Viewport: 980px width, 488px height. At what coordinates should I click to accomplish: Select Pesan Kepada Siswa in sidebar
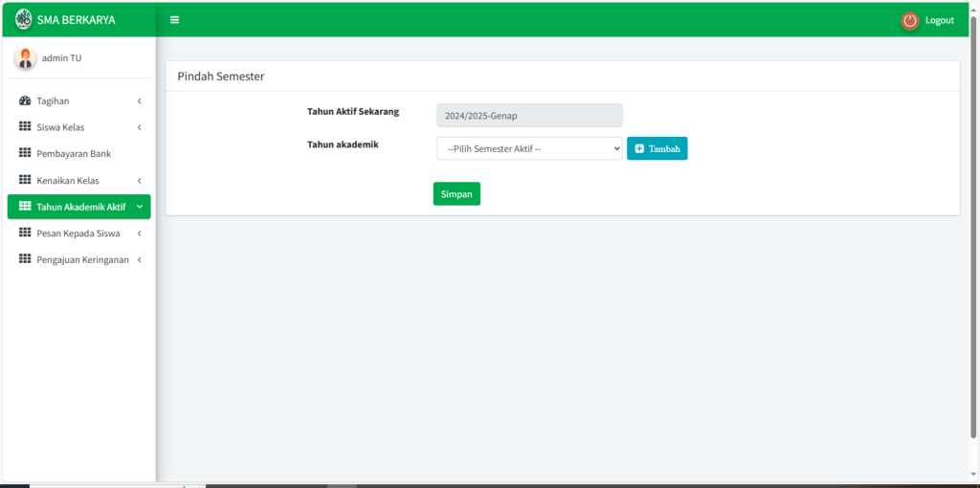pos(78,233)
